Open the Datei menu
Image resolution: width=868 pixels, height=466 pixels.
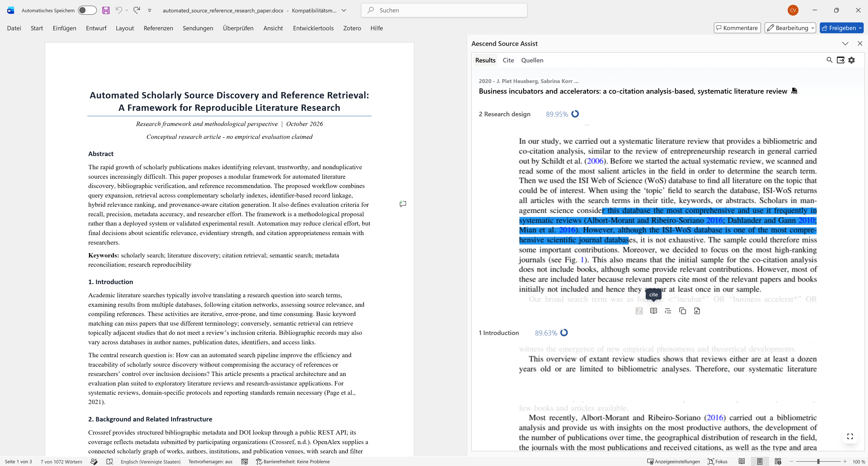pos(14,28)
